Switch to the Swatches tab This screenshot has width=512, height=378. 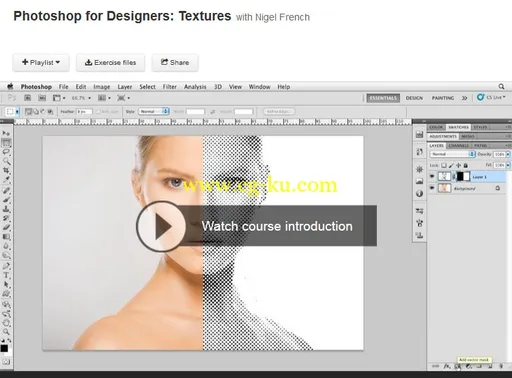(x=458, y=127)
